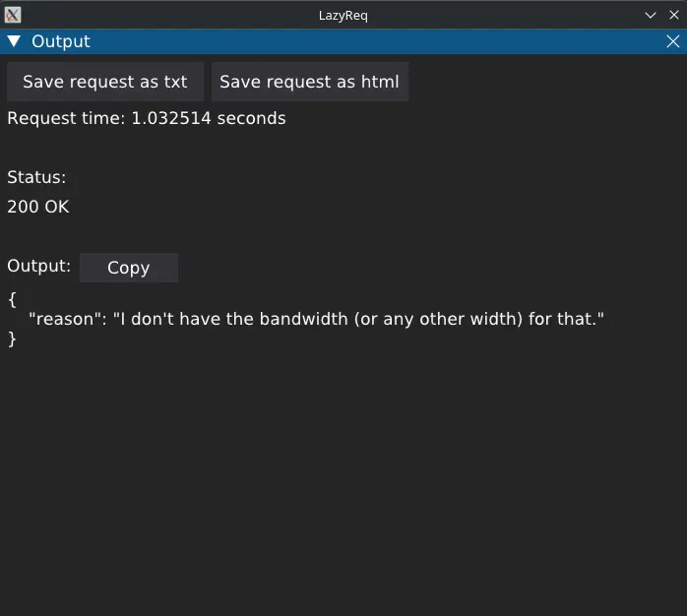The width and height of the screenshot is (687, 616).
Task: Click the opening curly brace of JSON
Action: point(12,300)
